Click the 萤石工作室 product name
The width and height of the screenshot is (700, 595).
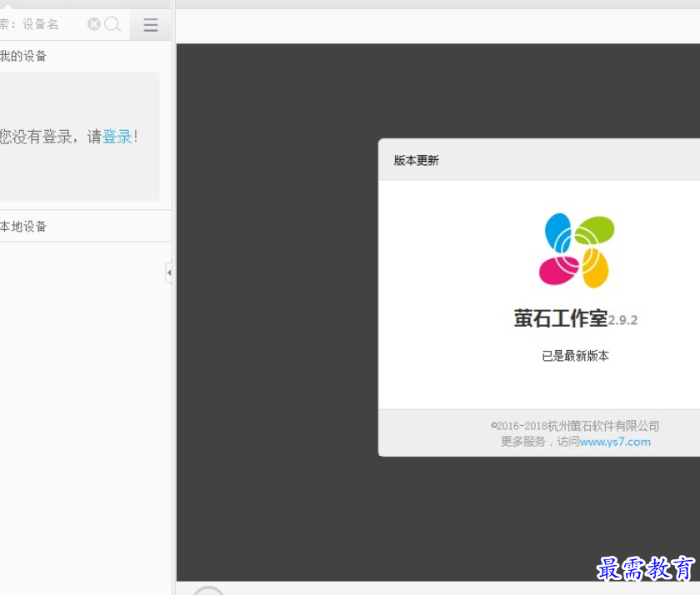coord(560,318)
